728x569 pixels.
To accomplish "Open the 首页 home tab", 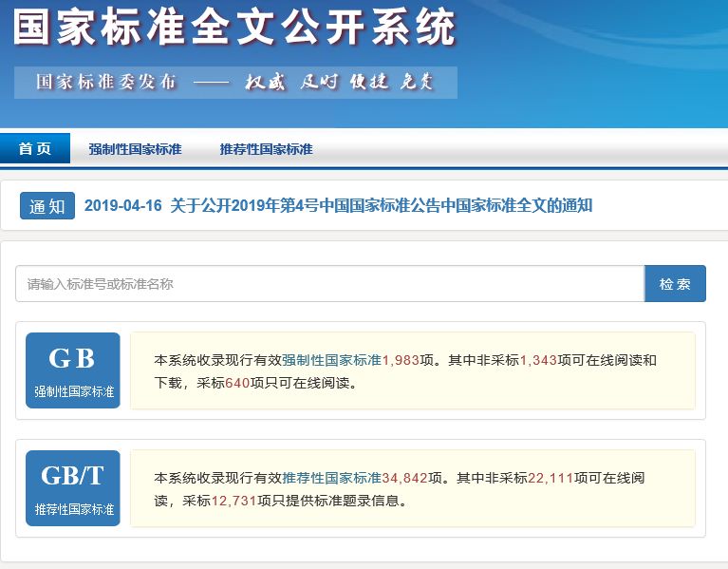I will coord(35,148).
